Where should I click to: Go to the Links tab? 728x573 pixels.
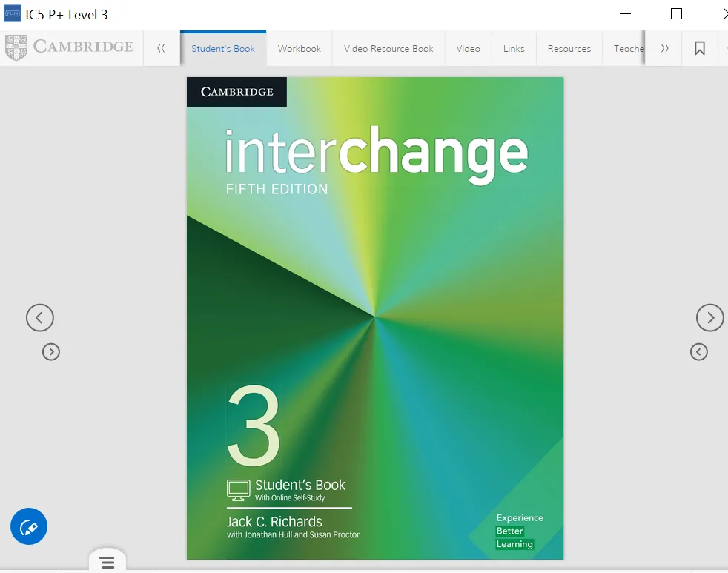pos(514,48)
